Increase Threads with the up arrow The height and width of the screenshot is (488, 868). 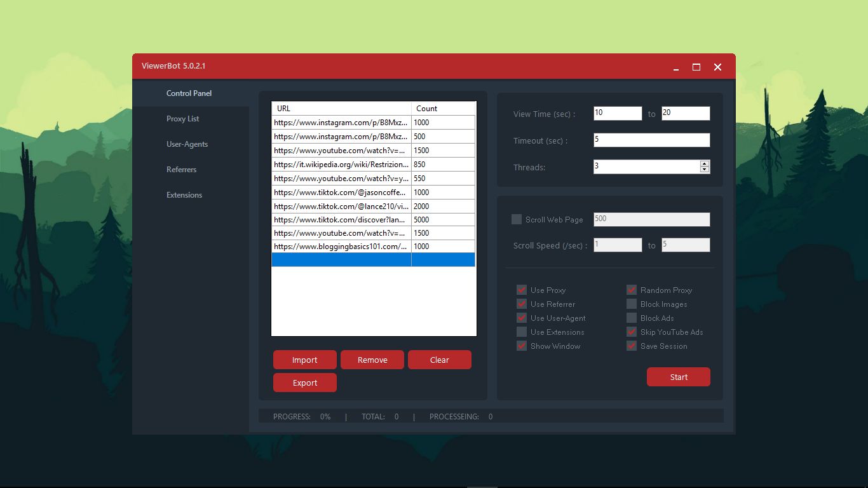pyautogui.click(x=704, y=163)
